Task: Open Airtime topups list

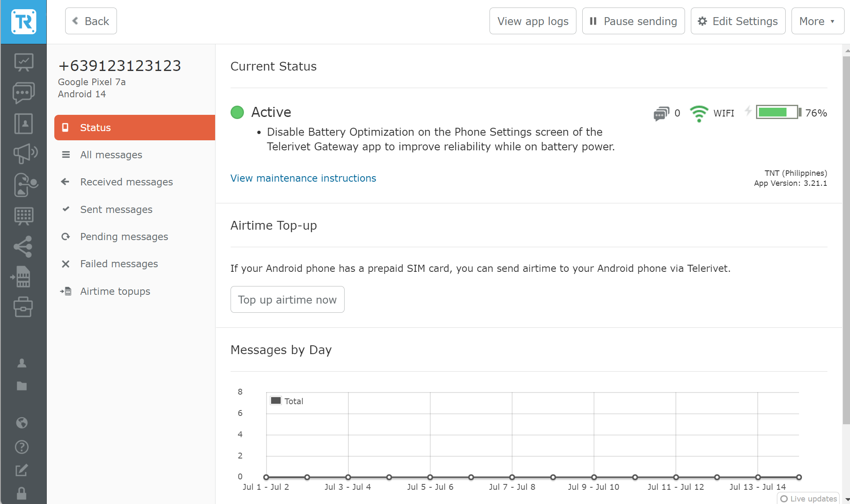Action: 134,291
